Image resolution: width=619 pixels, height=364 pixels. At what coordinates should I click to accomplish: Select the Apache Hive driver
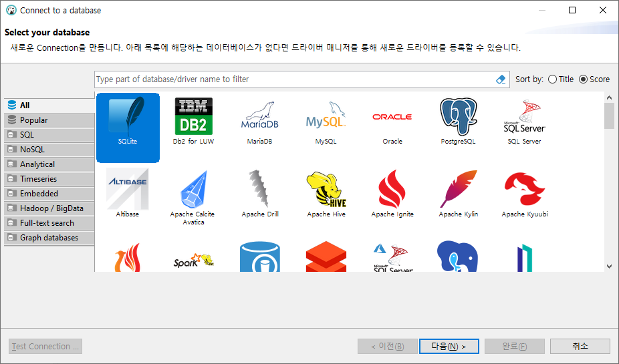[x=326, y=194]
